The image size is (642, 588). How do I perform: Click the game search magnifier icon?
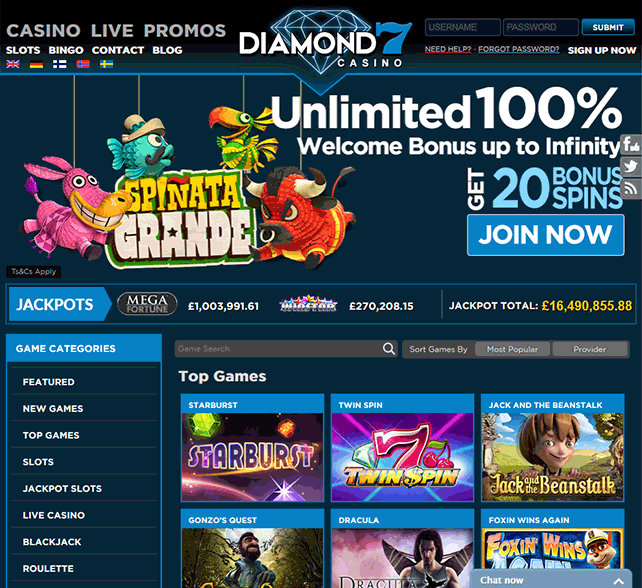(389, 349)
